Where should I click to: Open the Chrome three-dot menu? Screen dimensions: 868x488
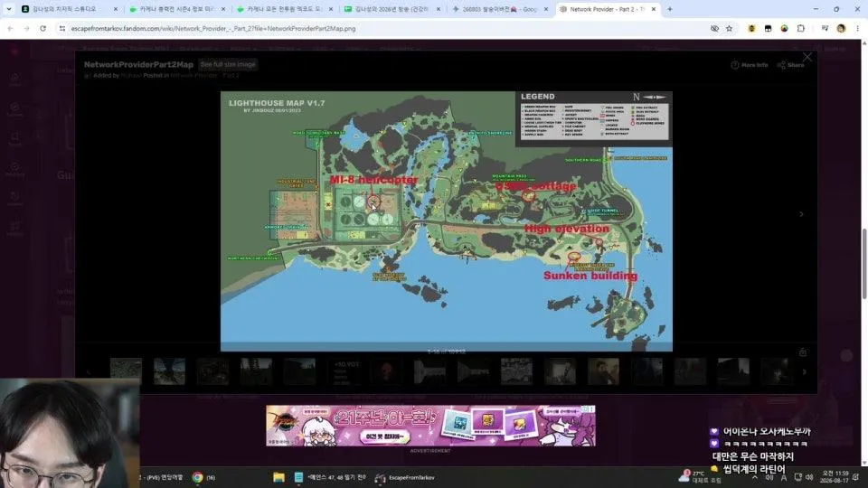click(x=857, y=28)
